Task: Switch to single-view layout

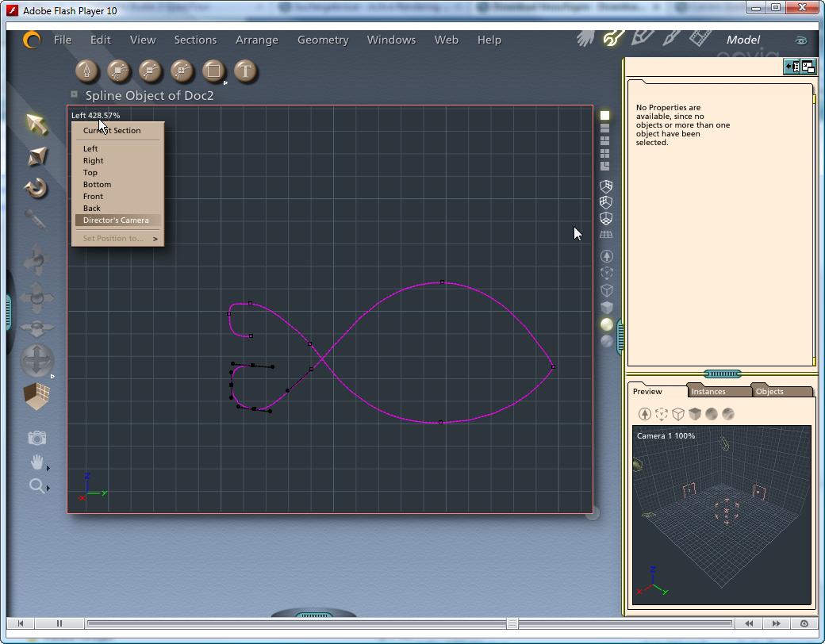Action: tap(604, 116)
